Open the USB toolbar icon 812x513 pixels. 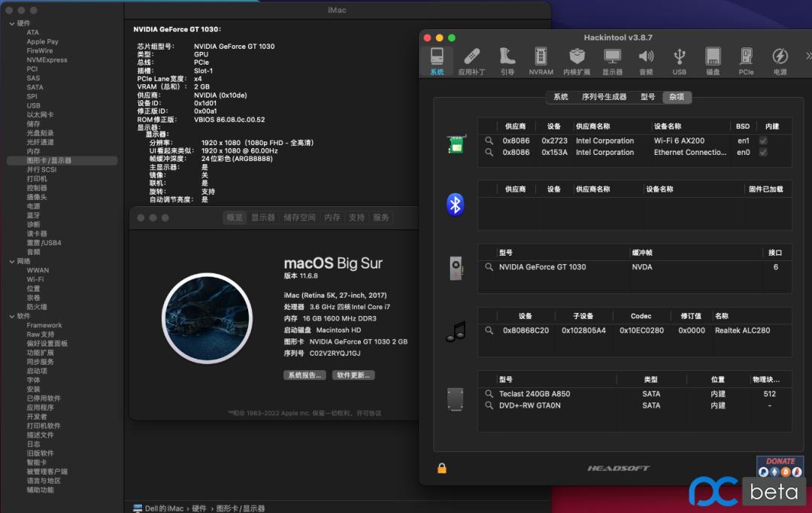(679, 60)
